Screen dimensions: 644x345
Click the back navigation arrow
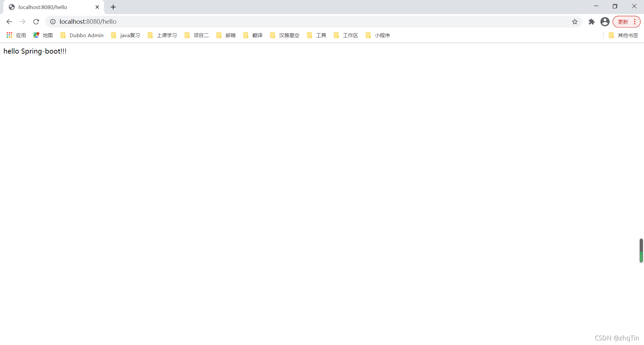9,21
